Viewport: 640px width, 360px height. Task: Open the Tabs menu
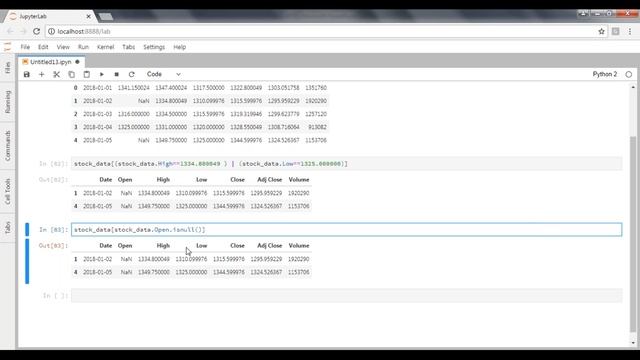coord(129,47)
